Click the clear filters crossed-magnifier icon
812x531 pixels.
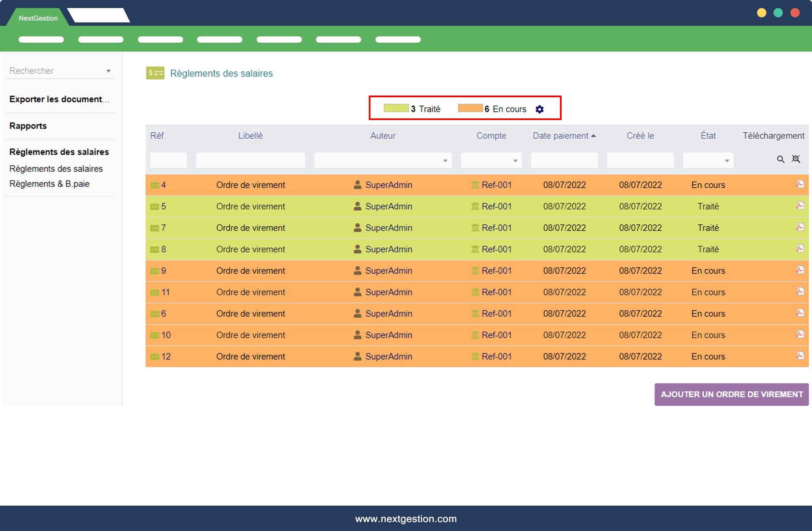tap(796, 159)
